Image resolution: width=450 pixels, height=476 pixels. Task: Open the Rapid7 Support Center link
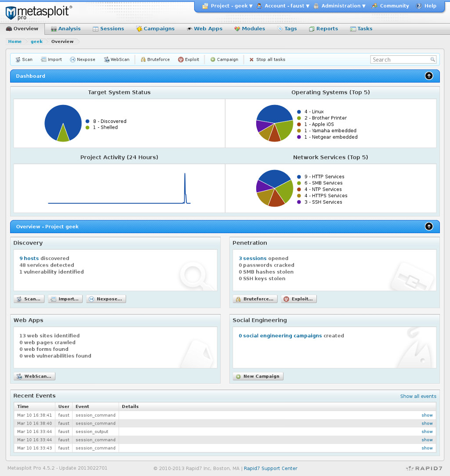point(270,469)
